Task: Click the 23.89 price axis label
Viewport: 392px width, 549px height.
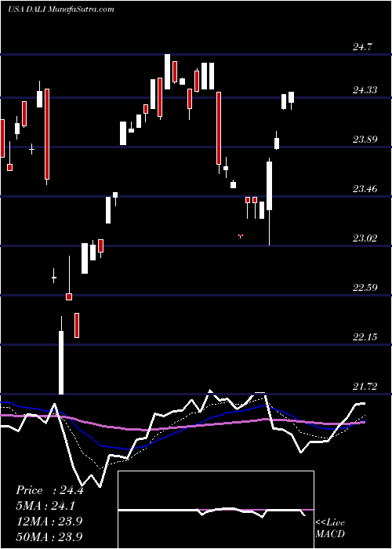Action: click(365, 140)
